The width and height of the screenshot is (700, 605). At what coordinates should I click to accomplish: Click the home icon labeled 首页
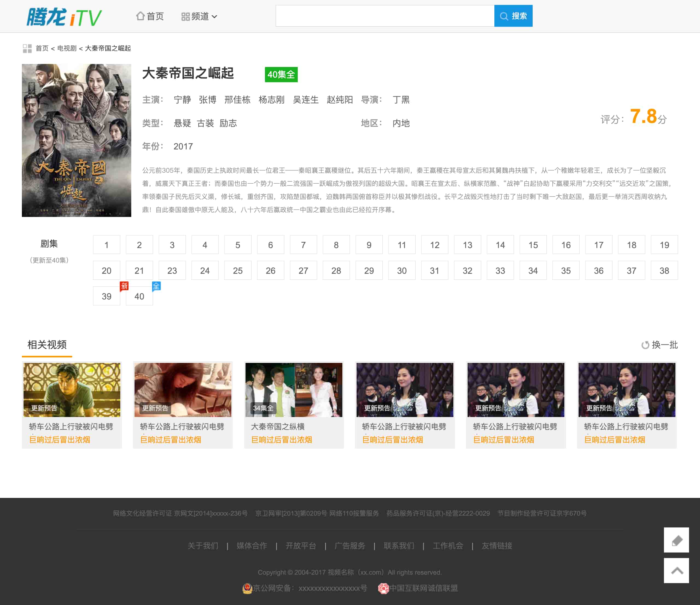pyautogui.click(x=141, y=16)
